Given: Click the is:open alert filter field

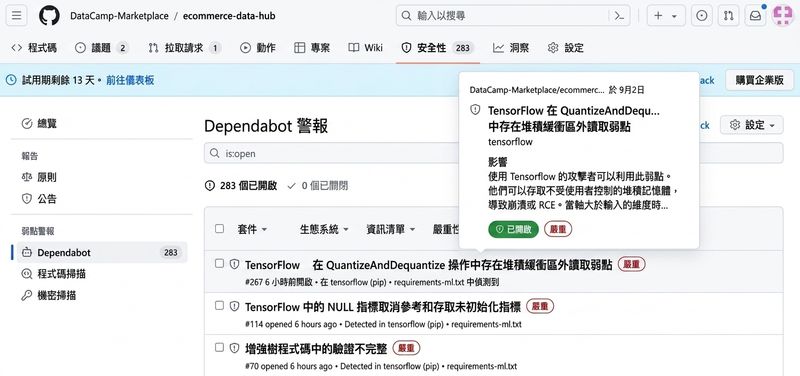Looking at the screenshot, I should 493,153.
